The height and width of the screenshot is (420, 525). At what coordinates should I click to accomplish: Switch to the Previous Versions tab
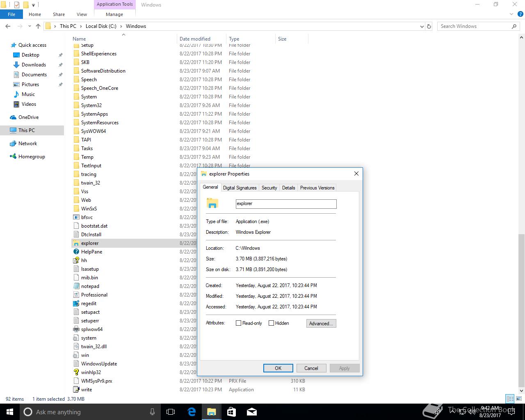tap(317, 188)
